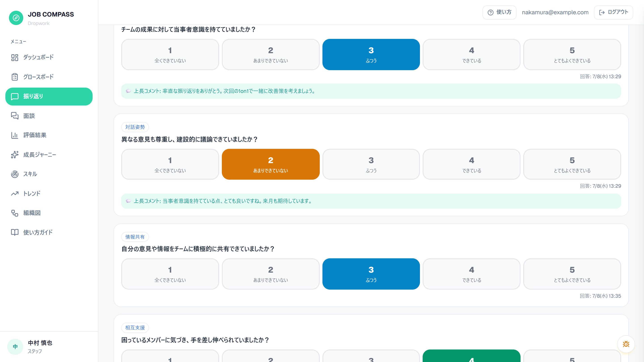Select rating 1 for 情報共有 question
The width and height of the screenshot is (644, 362).
(170, 274)
